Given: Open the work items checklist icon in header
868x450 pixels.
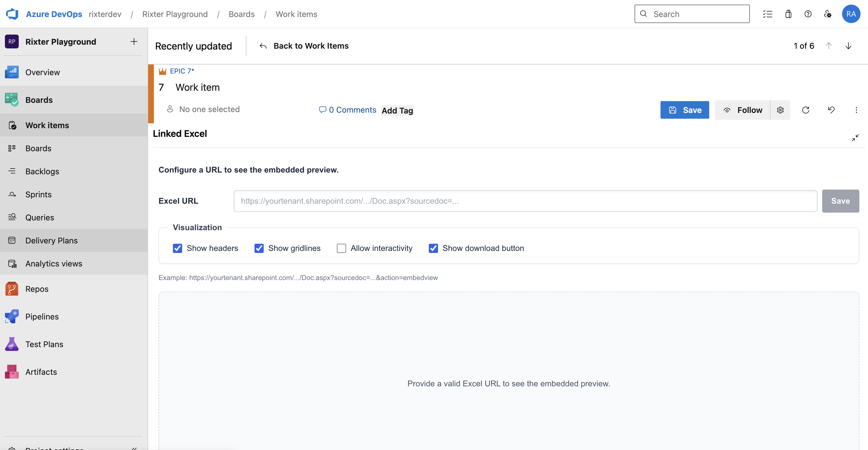Looking at the screenshot, I should tap(768, 14).
